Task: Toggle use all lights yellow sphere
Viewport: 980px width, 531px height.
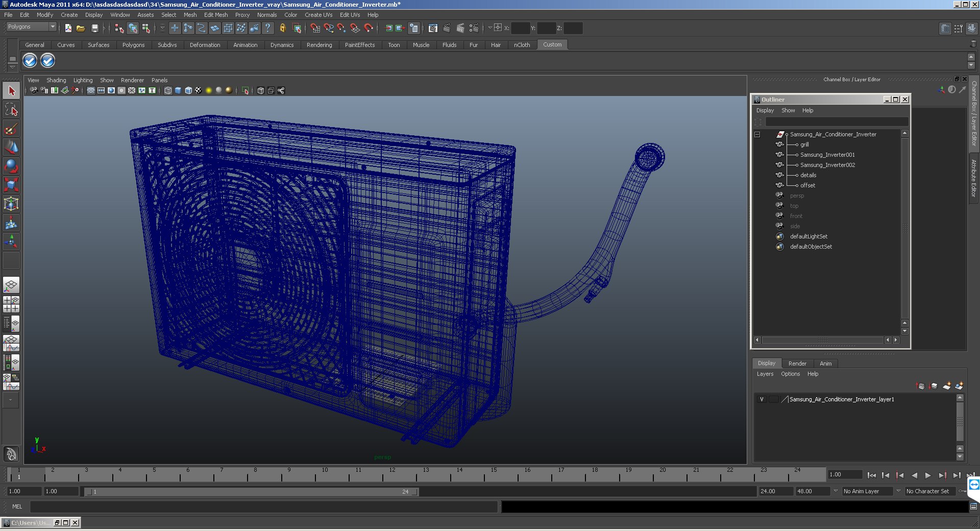Action: pyautogui.click(x=209, y=90)
